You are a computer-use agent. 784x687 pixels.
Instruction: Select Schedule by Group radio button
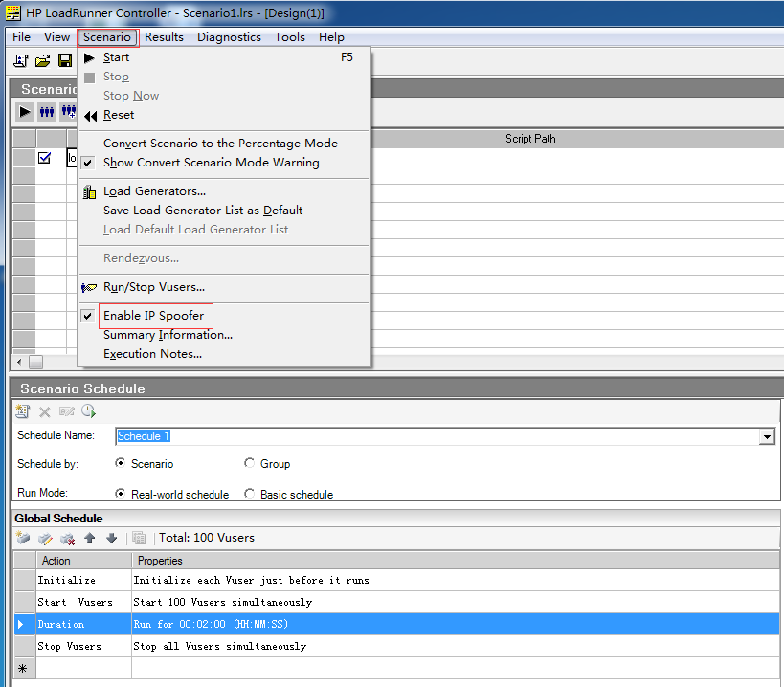click(x=249, y=463)
